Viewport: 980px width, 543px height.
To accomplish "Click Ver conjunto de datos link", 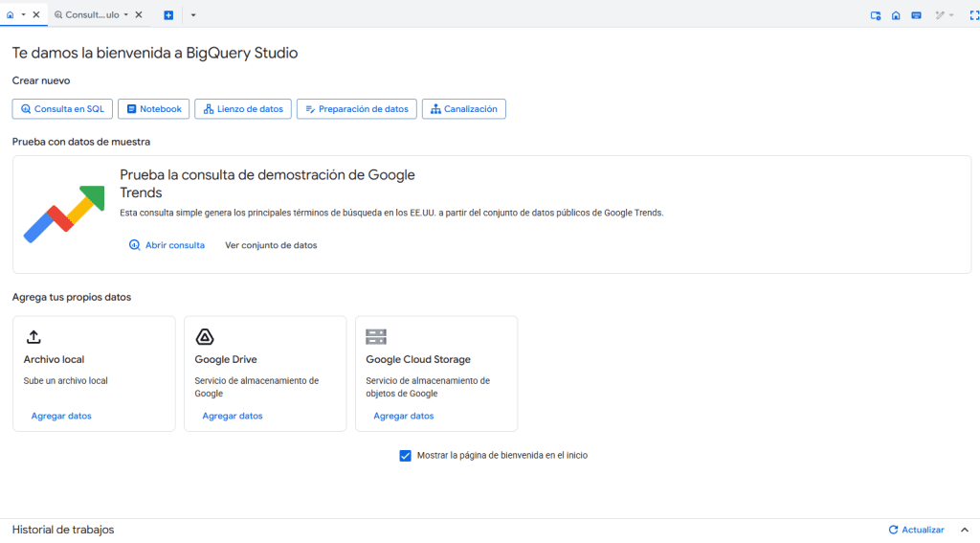I will 271,245.
